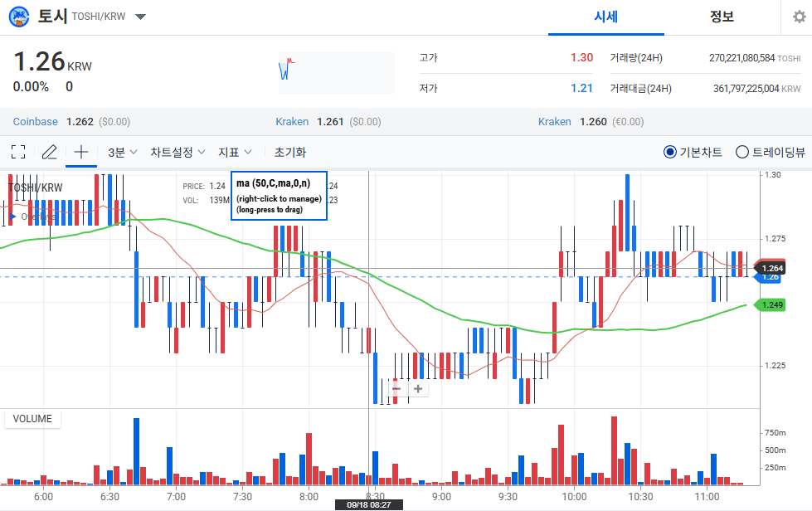The width and height of the screenshot is (812, 511).
Task: Open the 지표 indicators dropdown
Action: [x=236, y=152]
